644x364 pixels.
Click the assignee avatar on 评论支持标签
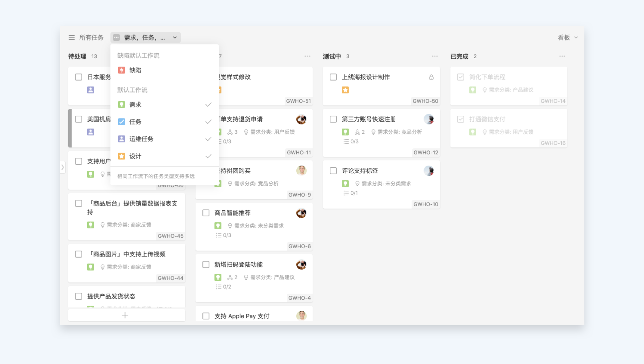coord(429,171)
